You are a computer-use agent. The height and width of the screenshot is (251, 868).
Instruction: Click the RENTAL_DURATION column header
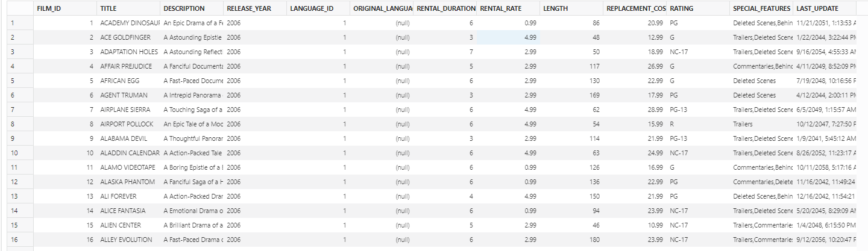444,8
